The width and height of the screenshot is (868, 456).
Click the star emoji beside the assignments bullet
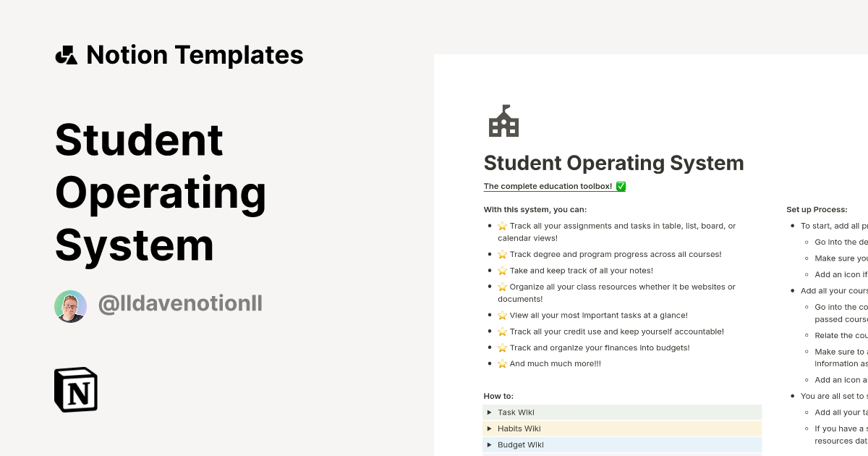point(502,225)
